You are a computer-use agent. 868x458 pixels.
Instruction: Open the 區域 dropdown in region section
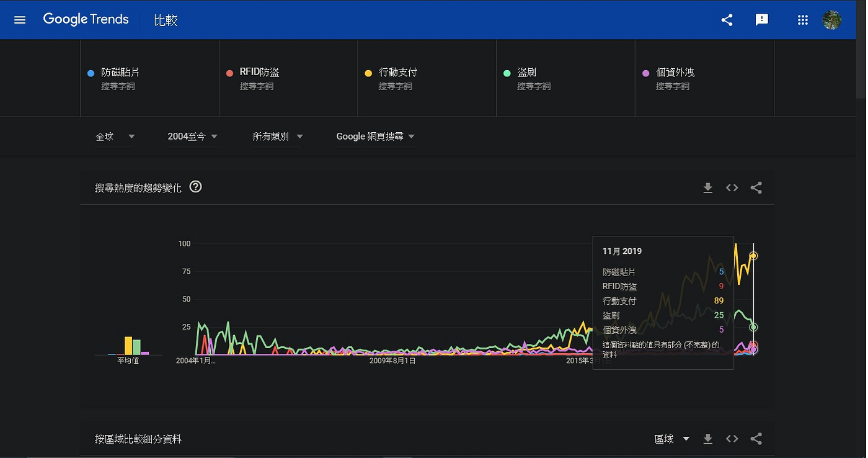pos(672,439)
